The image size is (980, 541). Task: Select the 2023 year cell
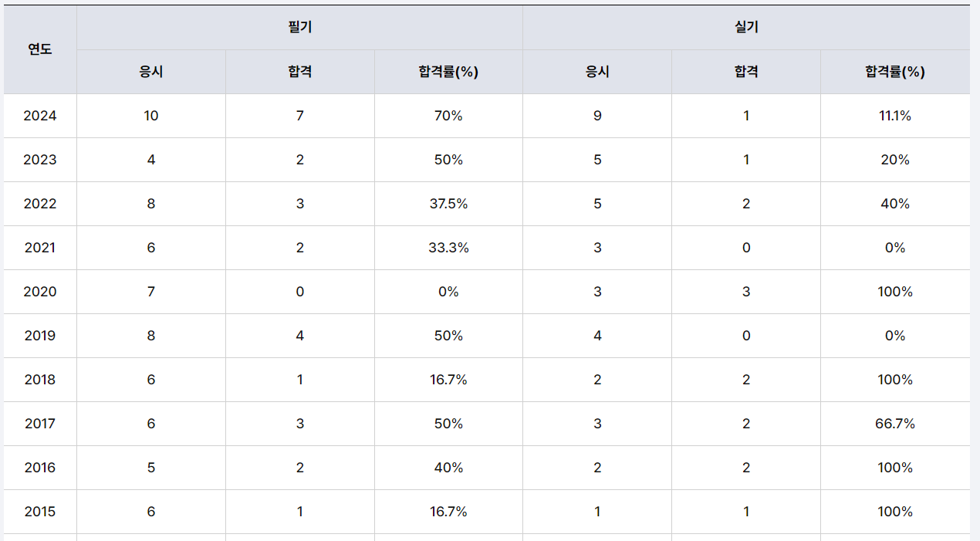click(x=40, y=160)
